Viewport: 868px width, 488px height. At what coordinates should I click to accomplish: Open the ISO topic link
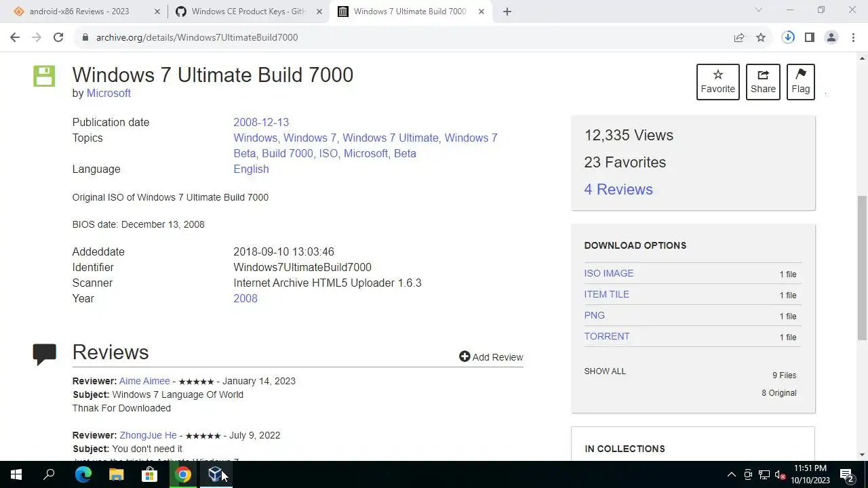coord(328,153)
